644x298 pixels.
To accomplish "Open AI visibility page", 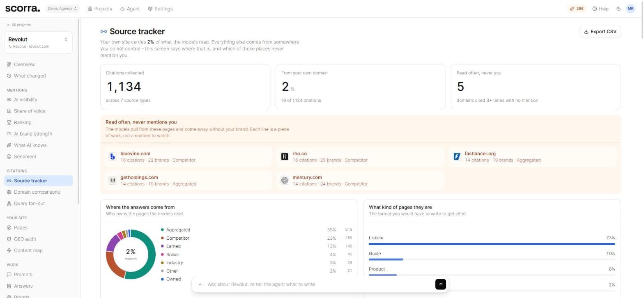I will click(38, 100).
